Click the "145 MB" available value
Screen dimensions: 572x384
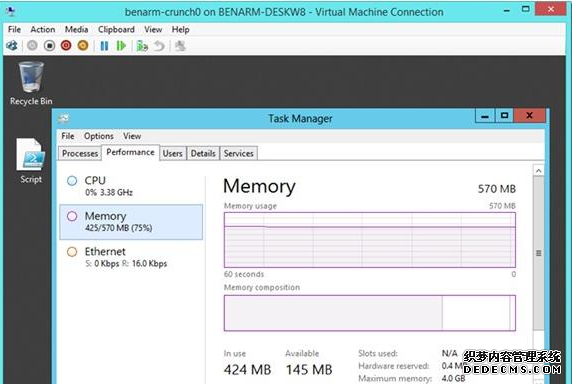[x=309, y=370]
